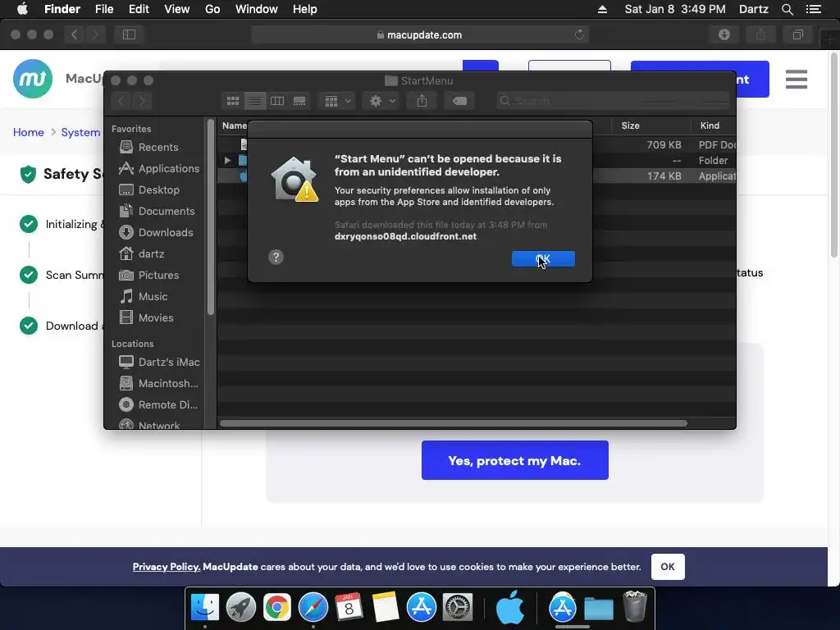840x630 pixels.
Task: Go back in the Finder window
Action: pyautogui.click(x=121, y=101)
